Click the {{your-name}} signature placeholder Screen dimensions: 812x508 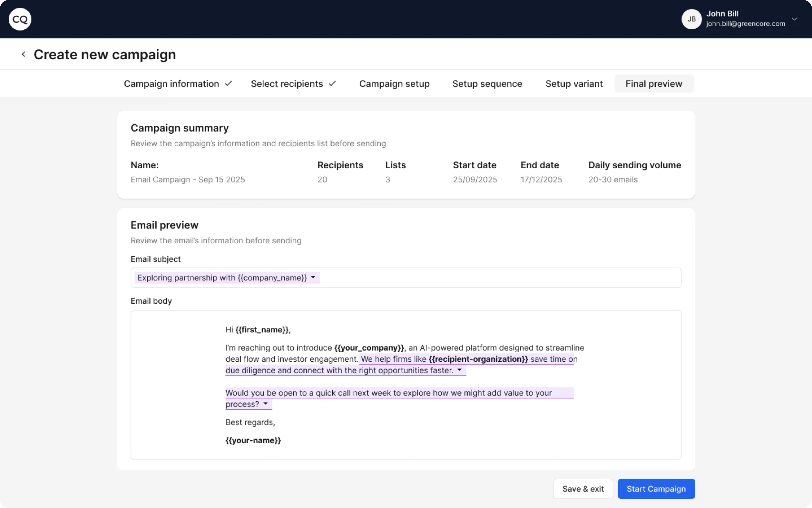[253, 440]
